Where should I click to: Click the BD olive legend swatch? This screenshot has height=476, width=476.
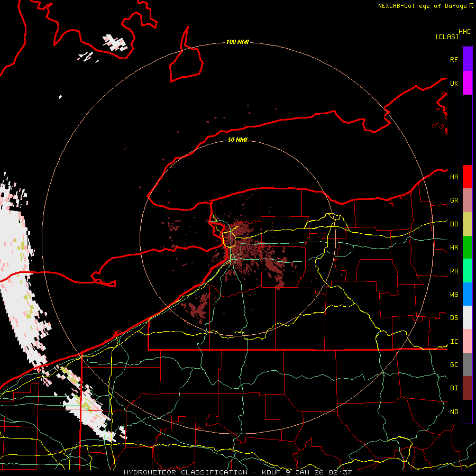pos(467,224)
